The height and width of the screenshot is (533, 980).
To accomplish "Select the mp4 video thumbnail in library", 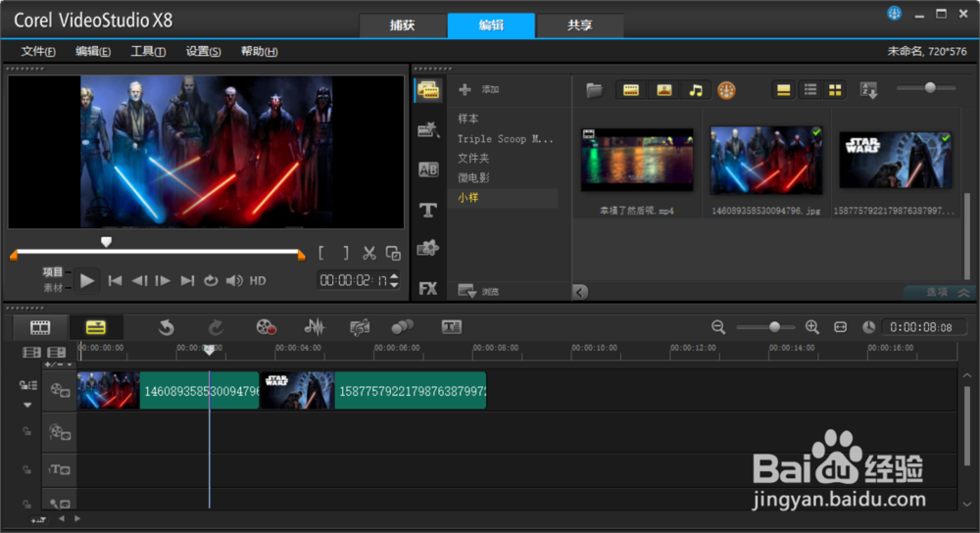I will (x=637, y=160).
